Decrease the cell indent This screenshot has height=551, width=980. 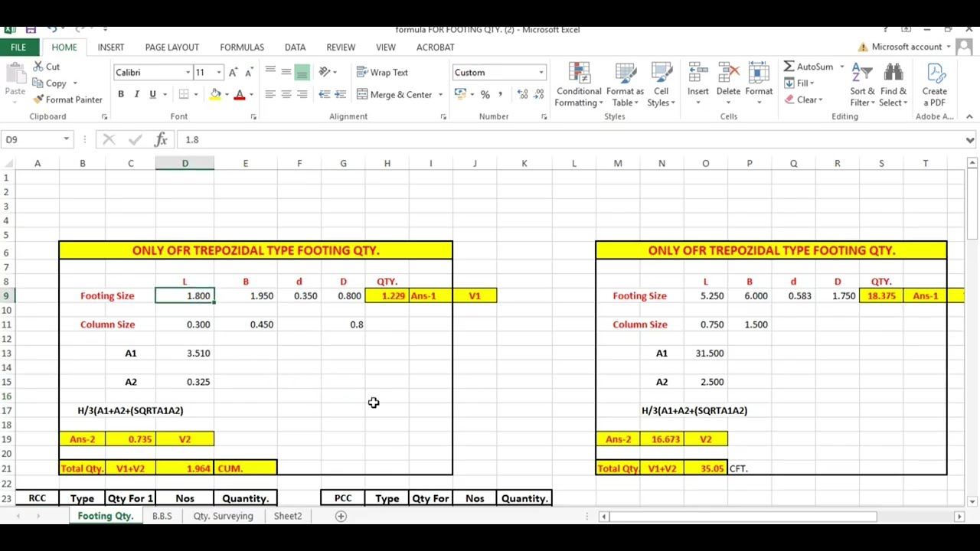point(325,94)
